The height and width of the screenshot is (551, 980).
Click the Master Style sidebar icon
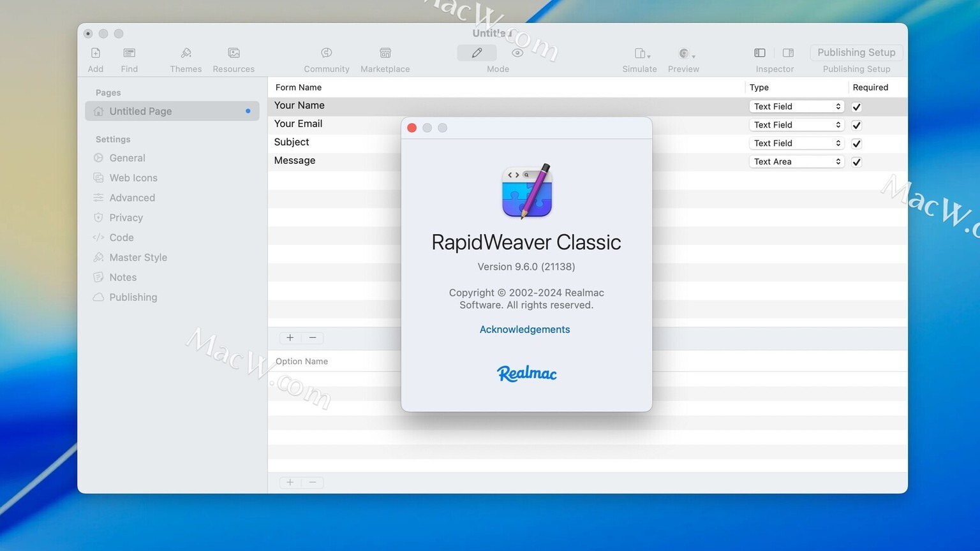(98, 257)
